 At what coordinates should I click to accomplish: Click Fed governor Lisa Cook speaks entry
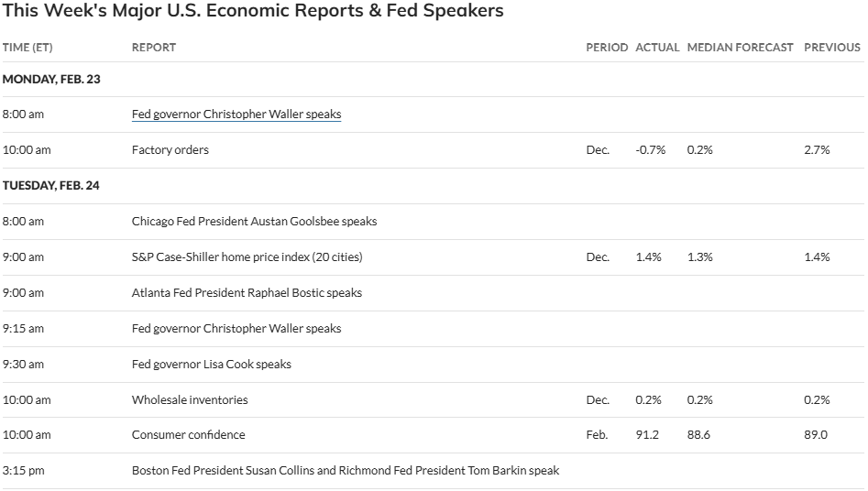[x=211, y=365]
